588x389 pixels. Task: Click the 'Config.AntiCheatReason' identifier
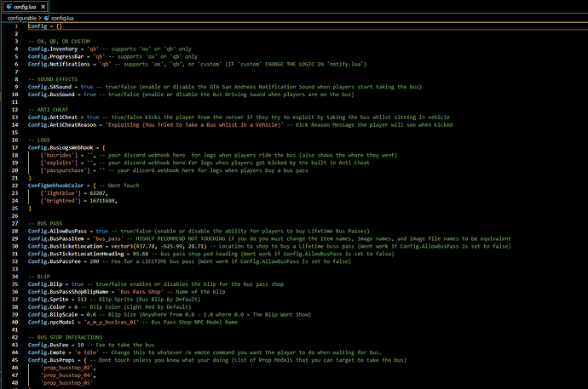[62, 124]
